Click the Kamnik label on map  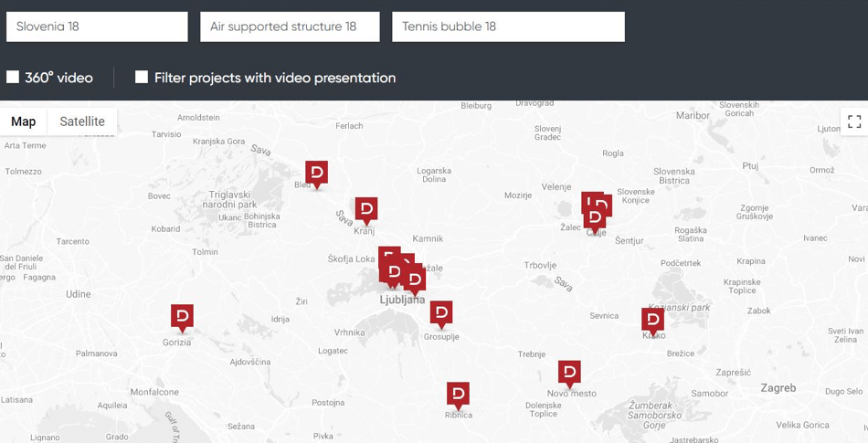(x=428, y=239)
